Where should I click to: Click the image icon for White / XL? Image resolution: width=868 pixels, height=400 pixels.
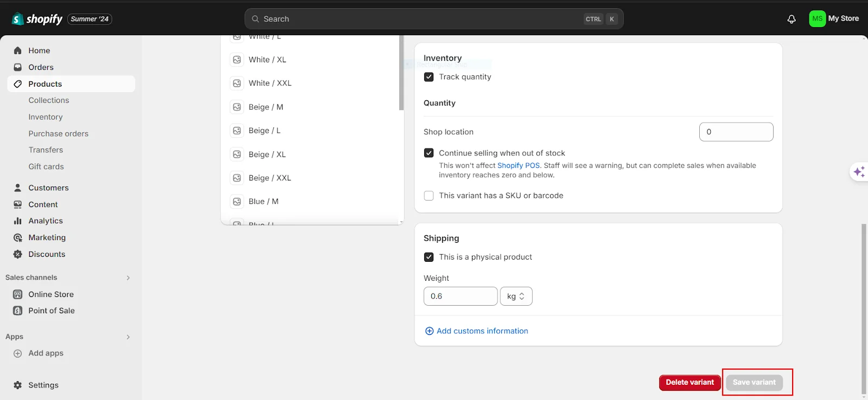(x=237, y=60)
